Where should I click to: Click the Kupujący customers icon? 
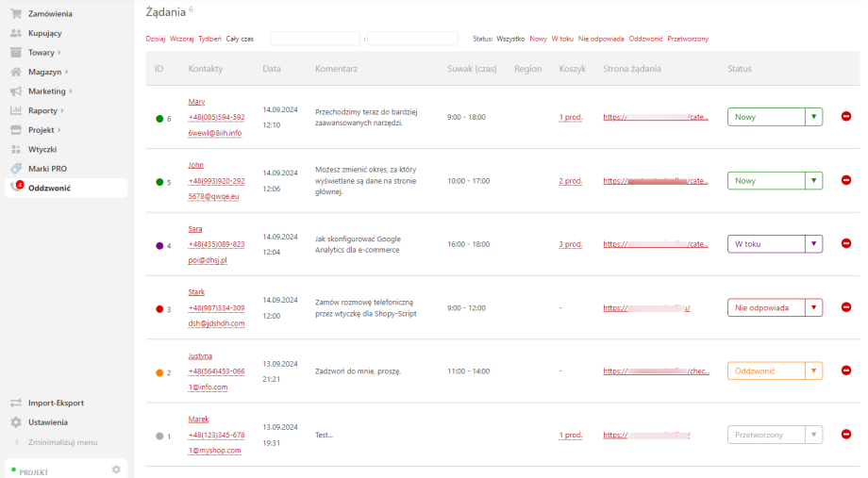point(16,33)
